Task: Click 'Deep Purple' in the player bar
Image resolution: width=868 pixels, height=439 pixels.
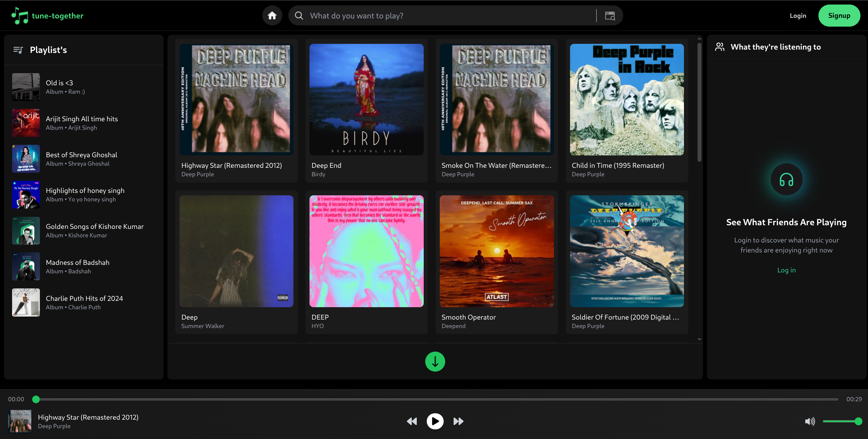Action: 54,426
